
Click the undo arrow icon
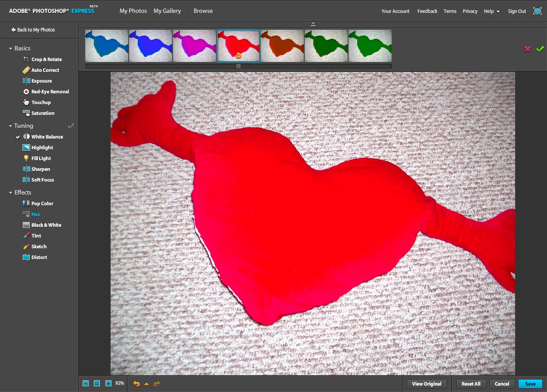pos(136,383)
